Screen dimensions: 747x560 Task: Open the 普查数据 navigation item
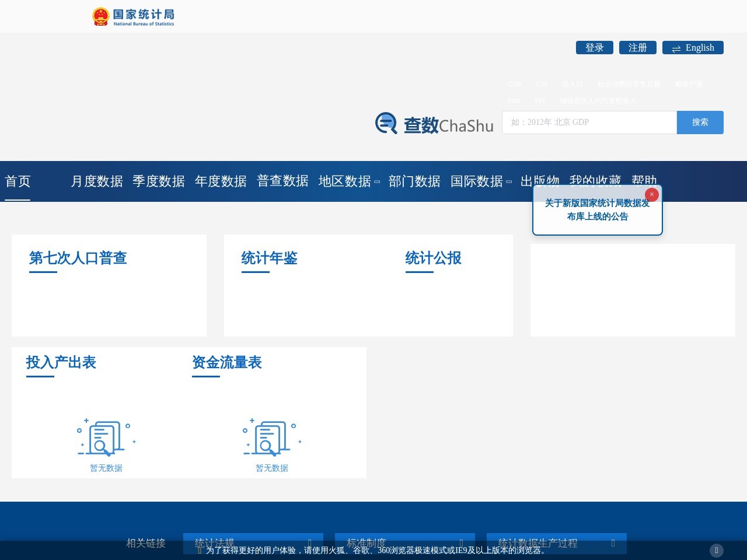[x=282, y=181]
